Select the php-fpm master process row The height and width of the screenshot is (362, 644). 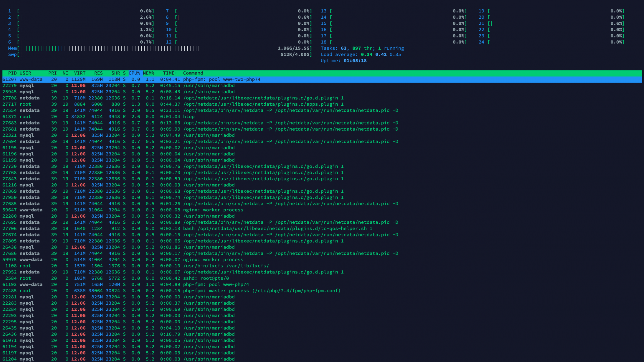262,291
